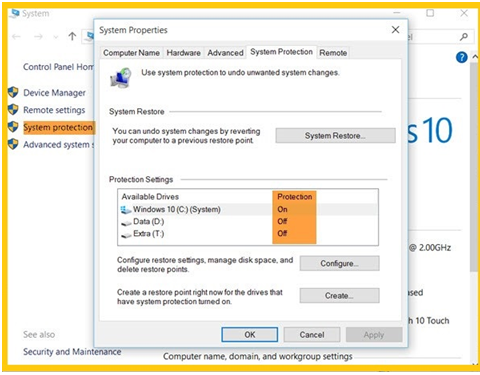Click the scrollbar up arrow in System window
The image size is (480, 375).
[475, 57]
